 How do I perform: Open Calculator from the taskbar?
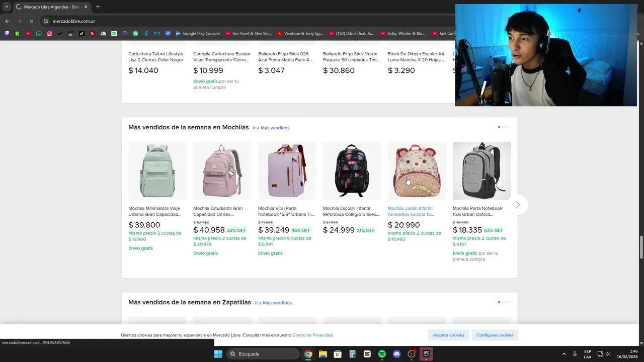352,354
